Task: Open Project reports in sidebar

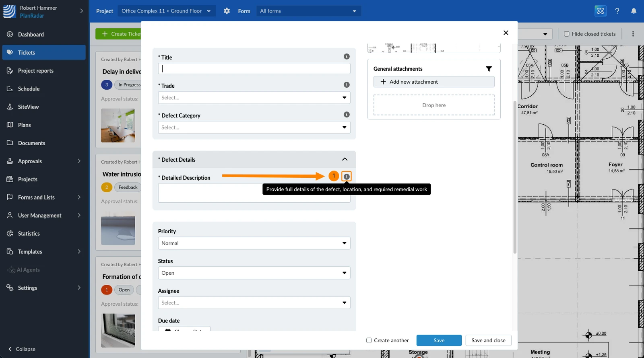Action: (44, 71)
